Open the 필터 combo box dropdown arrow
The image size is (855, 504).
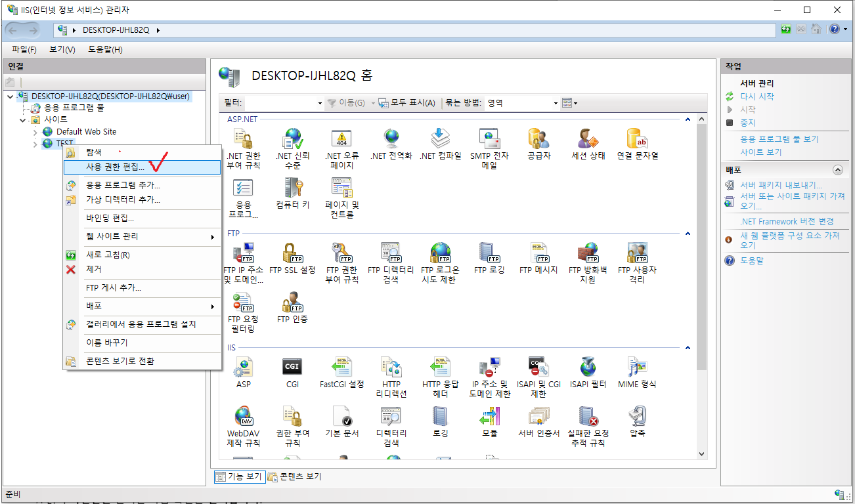(x=319, y=103)
